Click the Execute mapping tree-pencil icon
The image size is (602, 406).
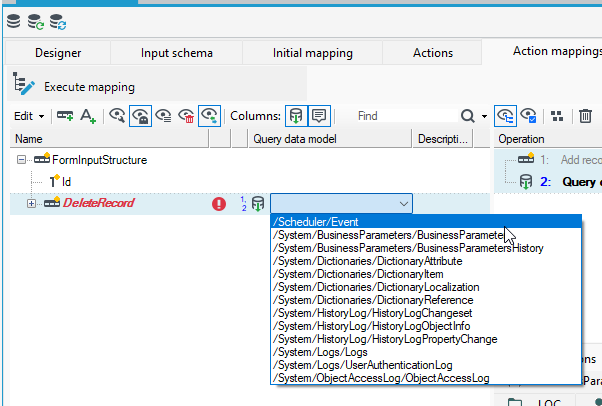tap(23, 83)
